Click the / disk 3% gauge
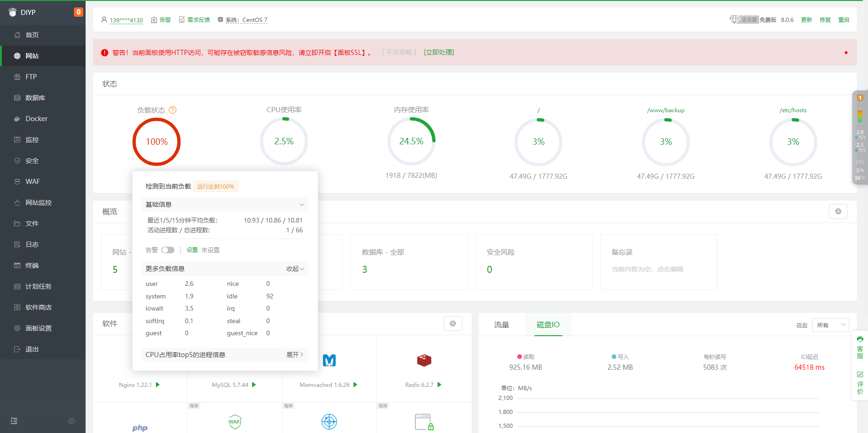This screenshot has width=868, height=433. point(539,142)
